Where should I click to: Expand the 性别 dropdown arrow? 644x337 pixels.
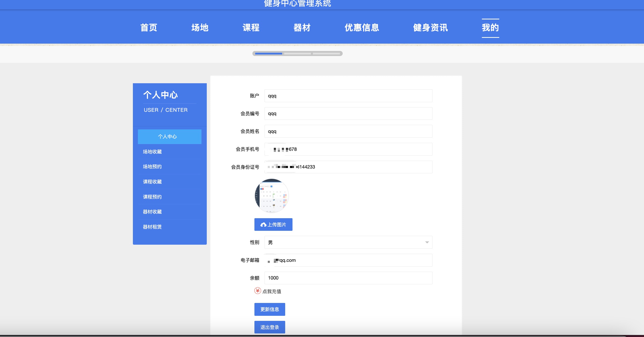[427, 242]
